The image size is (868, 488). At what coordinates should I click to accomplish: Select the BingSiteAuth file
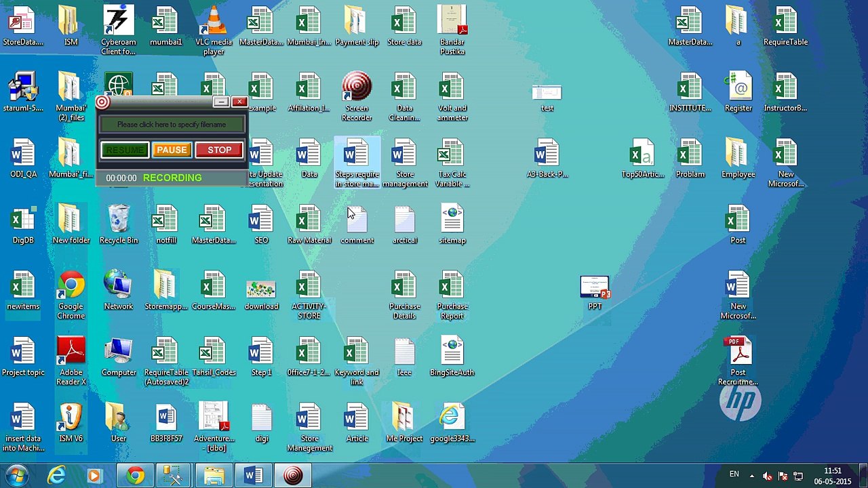452,357
